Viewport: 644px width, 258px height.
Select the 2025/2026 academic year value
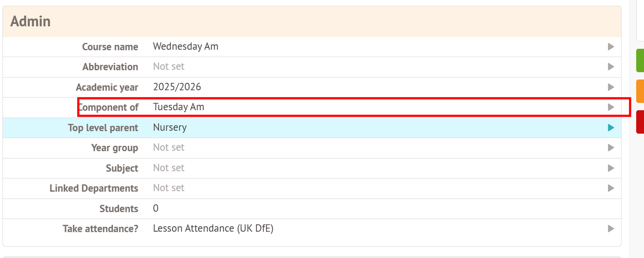tap(177, 87)
